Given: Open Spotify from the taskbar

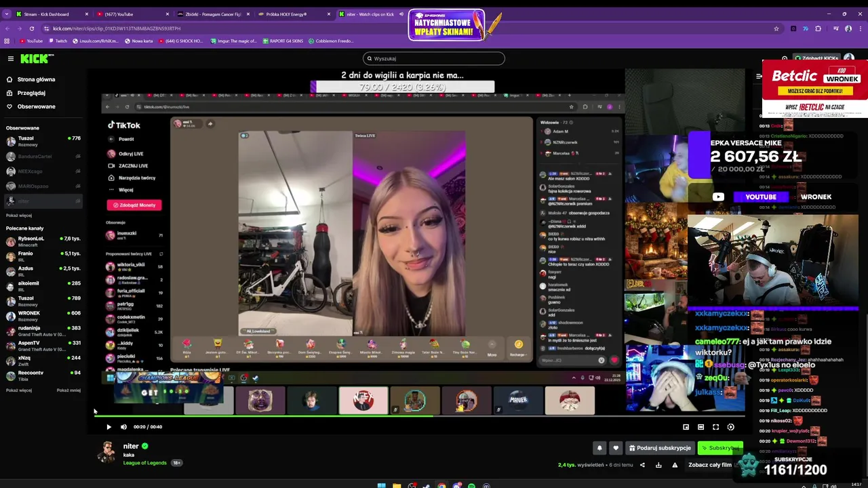Looking at the screenshot, I should pos(471,485).
